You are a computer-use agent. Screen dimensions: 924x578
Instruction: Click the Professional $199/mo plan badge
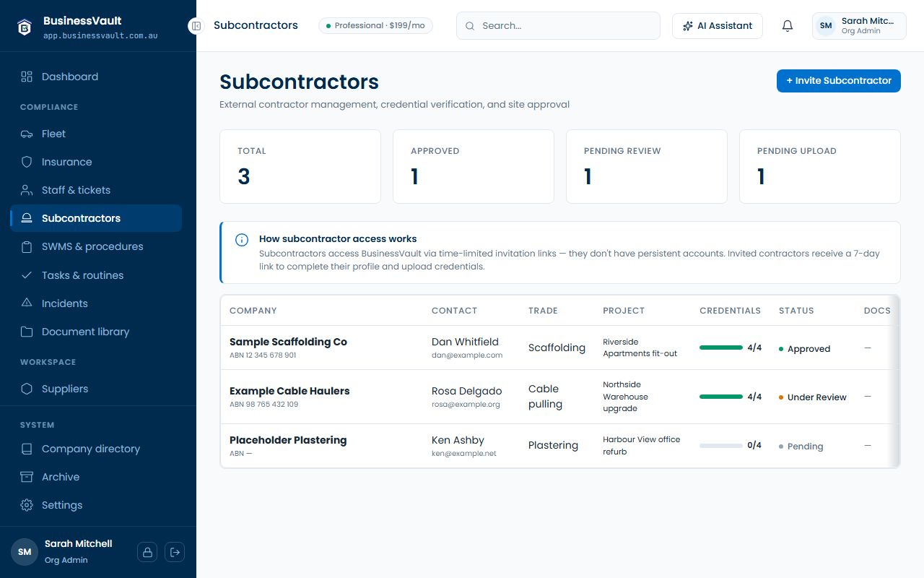pyautogui.click(x=375, y=26)
